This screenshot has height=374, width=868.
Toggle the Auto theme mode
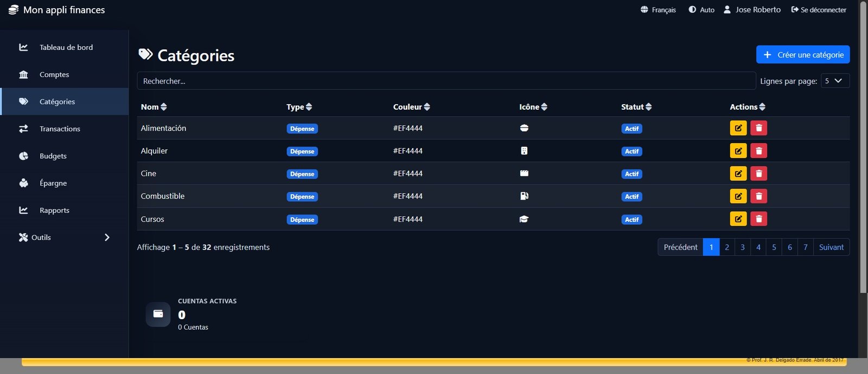pos(701,10)
